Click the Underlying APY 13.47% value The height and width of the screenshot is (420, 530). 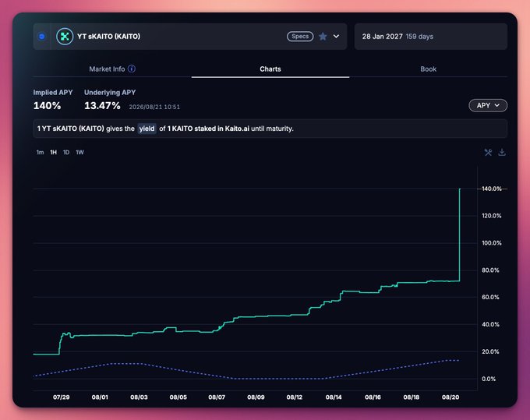pos(102,106)
